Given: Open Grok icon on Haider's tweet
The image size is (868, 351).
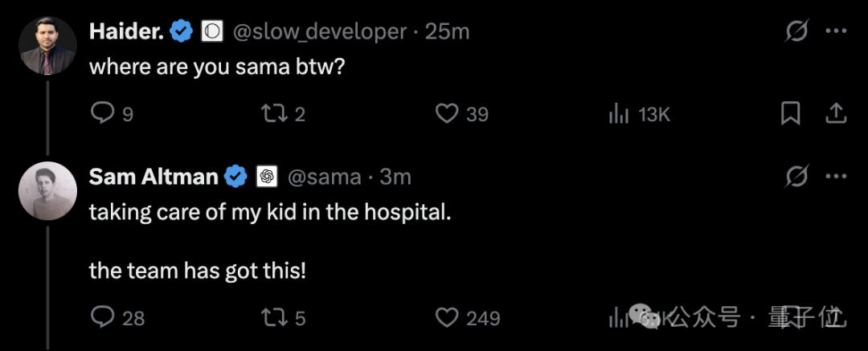Looking at the screenshot, I should [x=796, y=32].
